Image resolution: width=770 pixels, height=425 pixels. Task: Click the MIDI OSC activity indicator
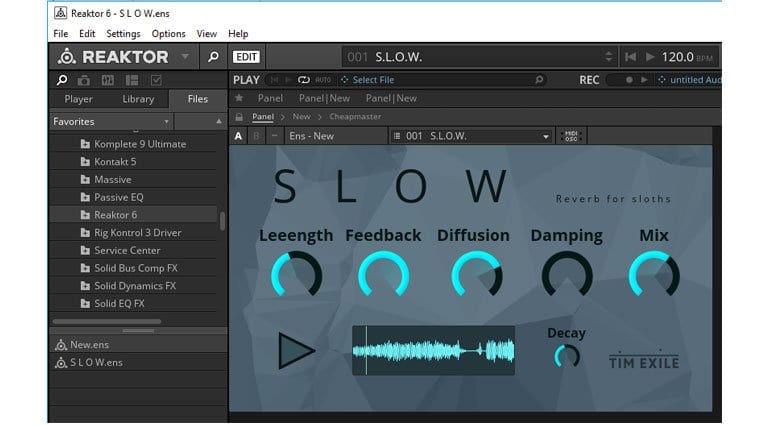tap(571, 136)
